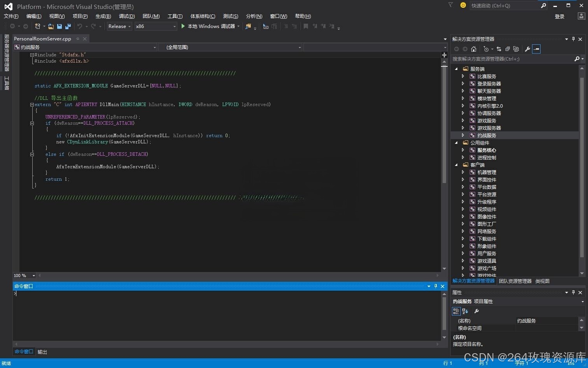This screenshot has height=368, width=588.
Task: Click the Show All Files icon
Action: pyautogui.click(x=516, y=49)
